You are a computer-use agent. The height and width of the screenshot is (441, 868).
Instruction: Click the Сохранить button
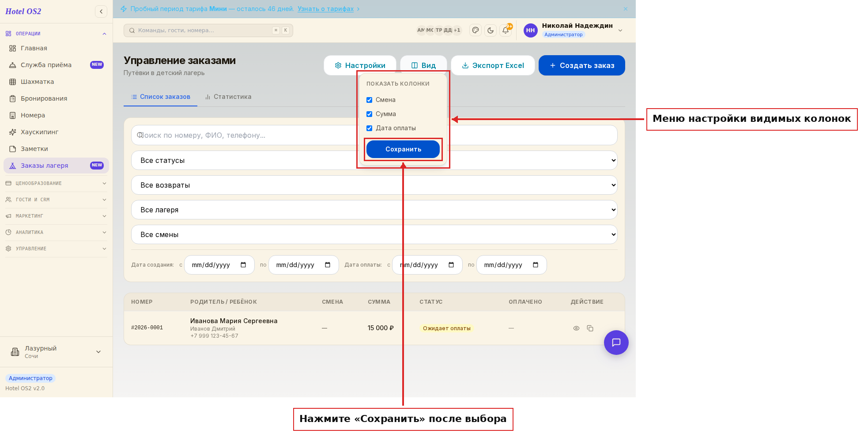403,149
